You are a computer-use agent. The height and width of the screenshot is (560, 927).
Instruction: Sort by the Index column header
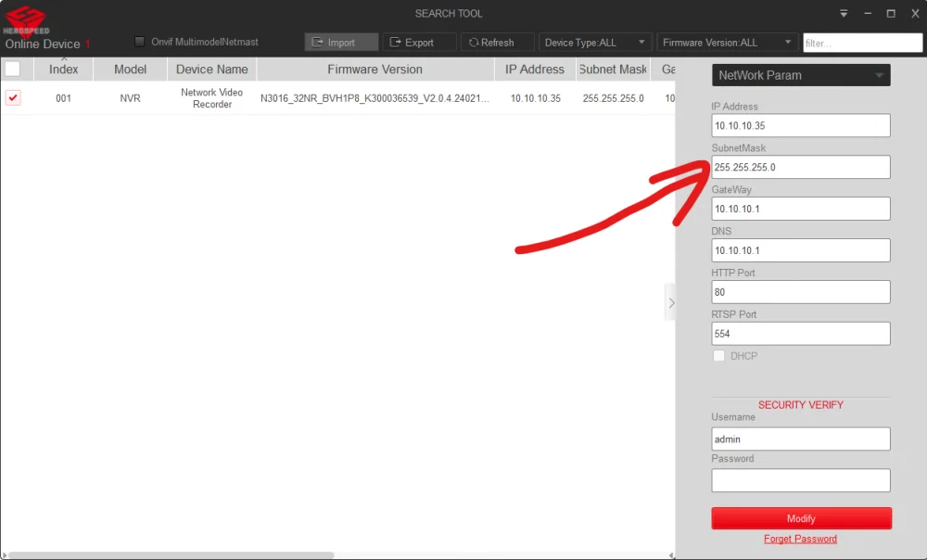pyautogui.click(x=63, y=70)
